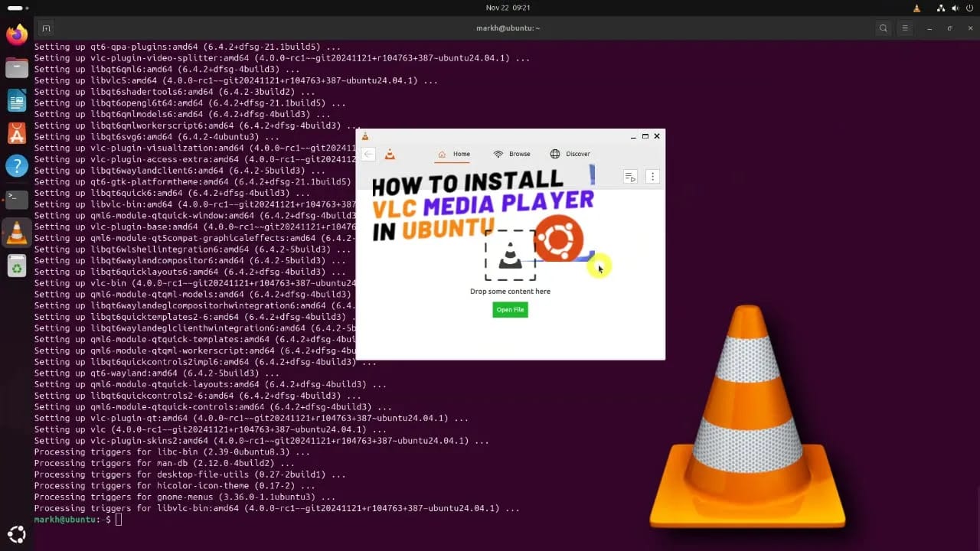The width and height of the screenshot is (980, 551).
Task: Open the App Center dock icon
Action: (17, 133)
